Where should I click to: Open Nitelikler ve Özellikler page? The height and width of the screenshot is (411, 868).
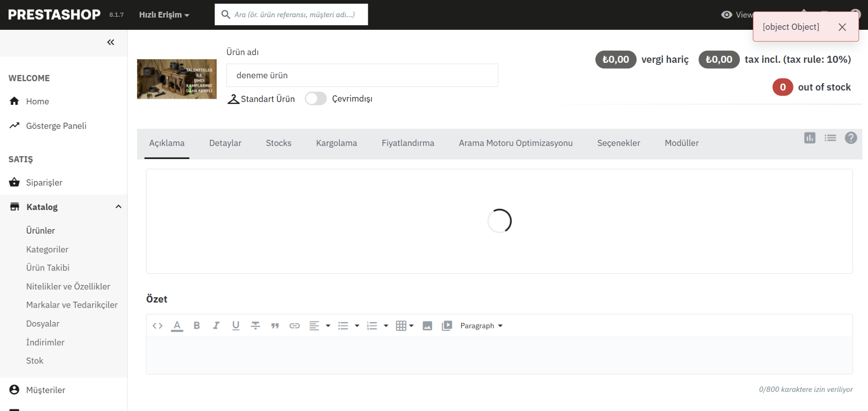68,287
